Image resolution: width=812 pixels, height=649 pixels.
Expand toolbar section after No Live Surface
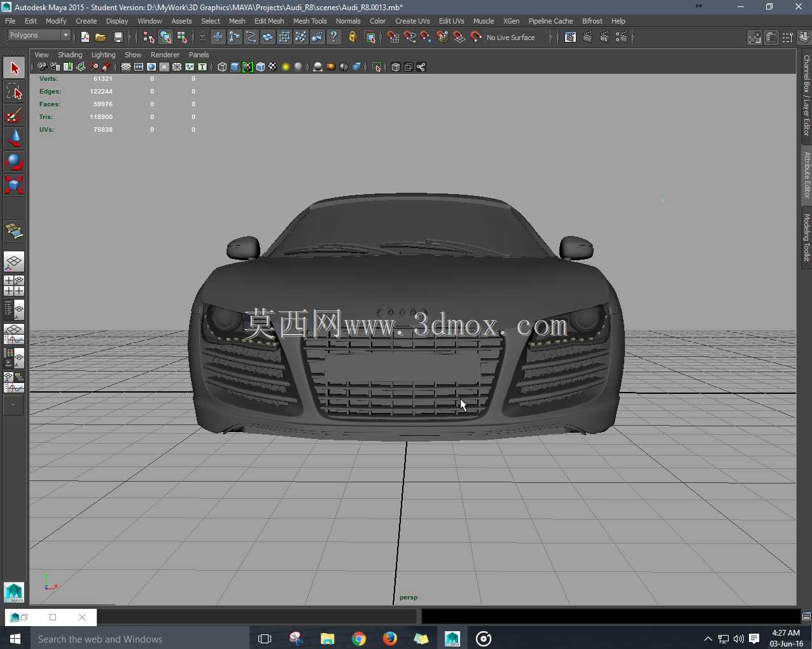(x=551, y=38)
